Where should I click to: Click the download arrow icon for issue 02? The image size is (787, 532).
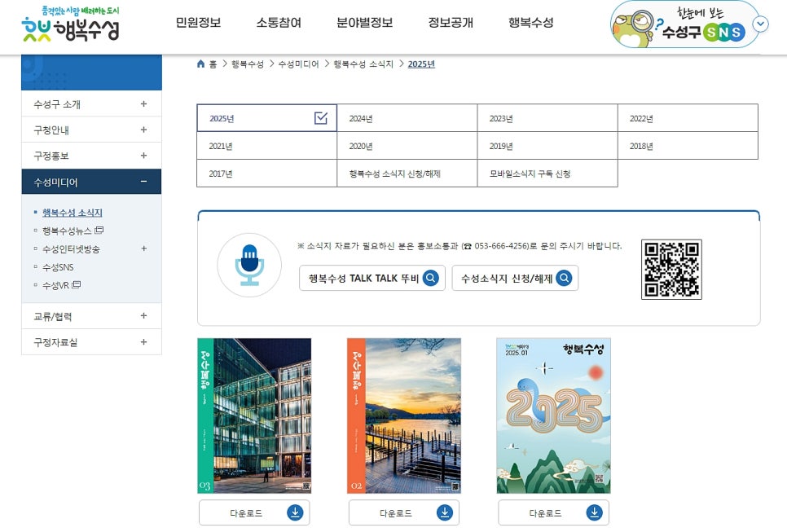[445, 512]
